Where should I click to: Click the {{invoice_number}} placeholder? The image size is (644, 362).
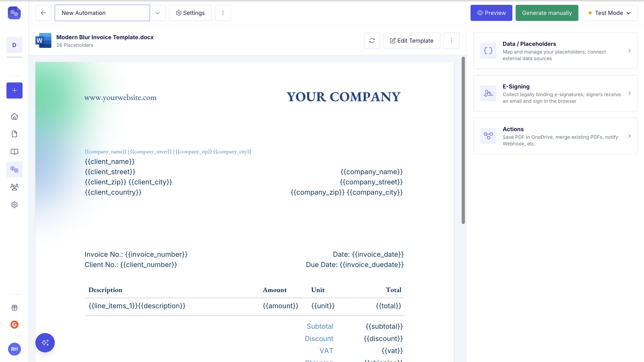click(x=156, y=254)
